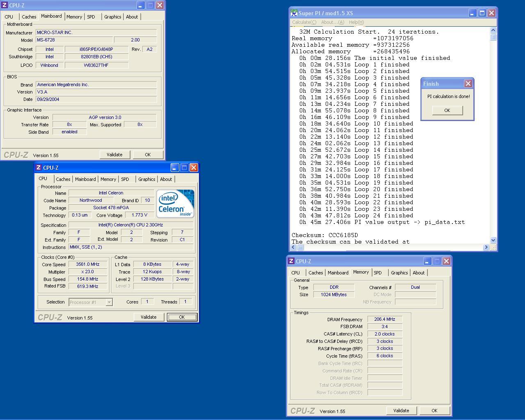525x420 pixels.
Task: Maximize the Super PI window
Action: coord(482,13)
